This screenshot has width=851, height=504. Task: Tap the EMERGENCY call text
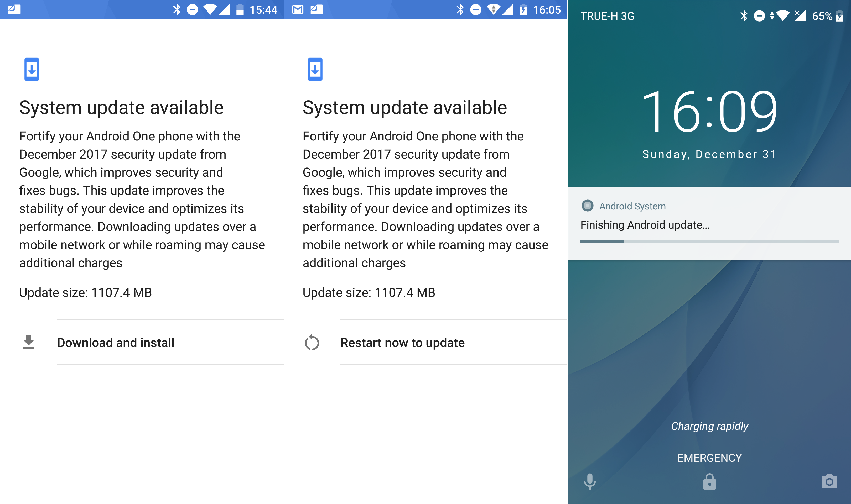point(709,458)
